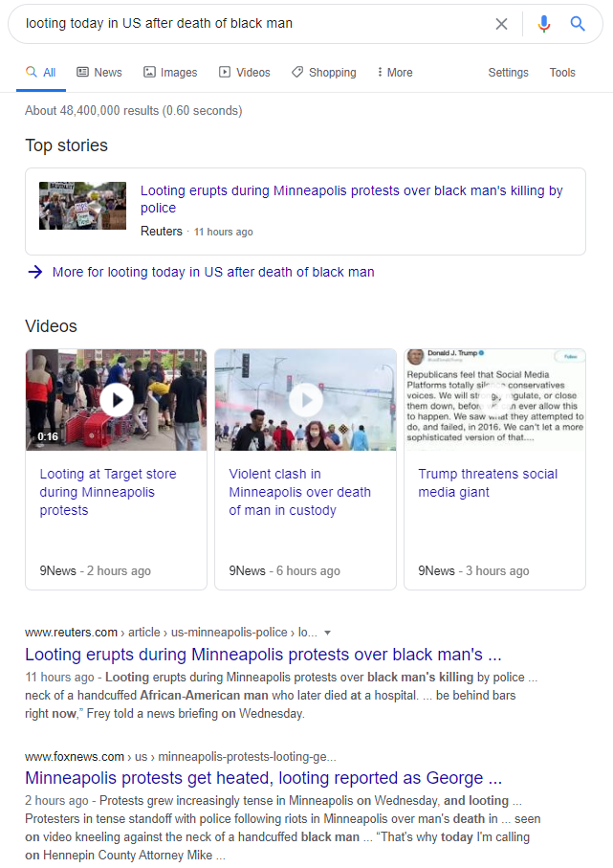Open search Tools
This screenshot has width=613, height=868.
click(x=562, y=73)
